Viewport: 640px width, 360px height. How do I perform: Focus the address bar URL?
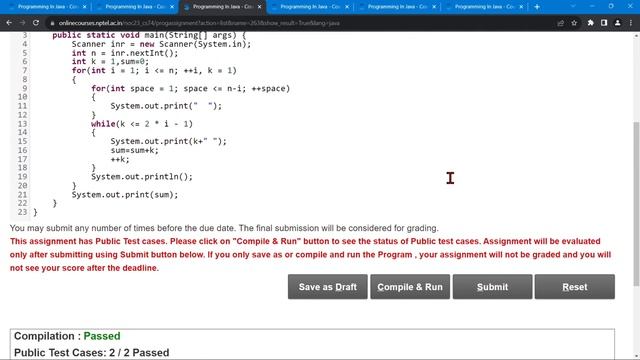(x=199, y=23)
